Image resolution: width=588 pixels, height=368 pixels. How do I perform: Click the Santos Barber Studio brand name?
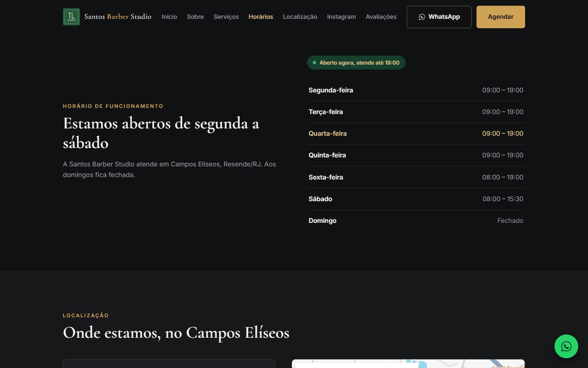tap(118, 17)
